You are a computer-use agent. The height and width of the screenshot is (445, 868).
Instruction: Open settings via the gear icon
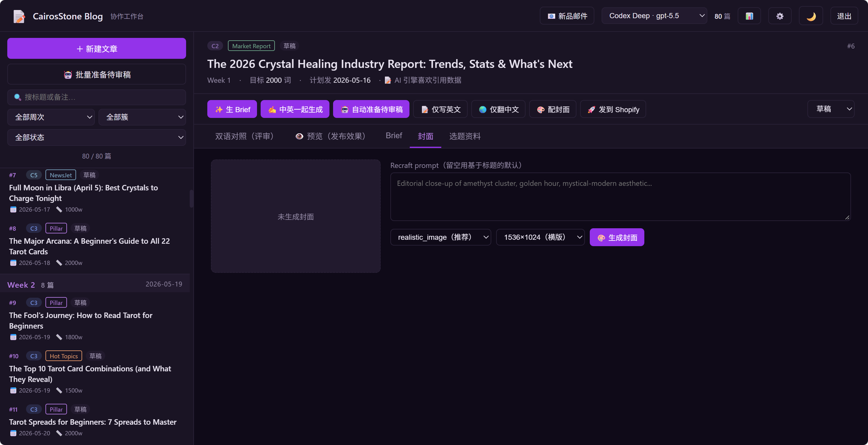[780, 16]
